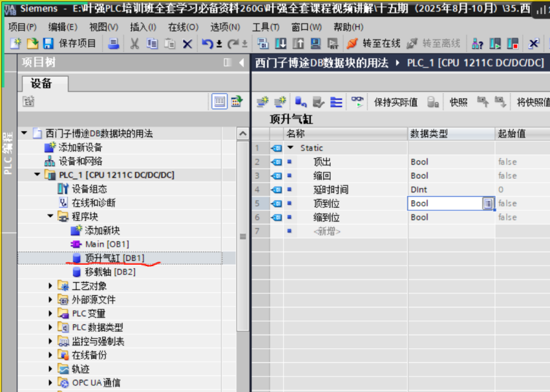Select 移载轴 [DB2] data block

[x=110, y=271]
